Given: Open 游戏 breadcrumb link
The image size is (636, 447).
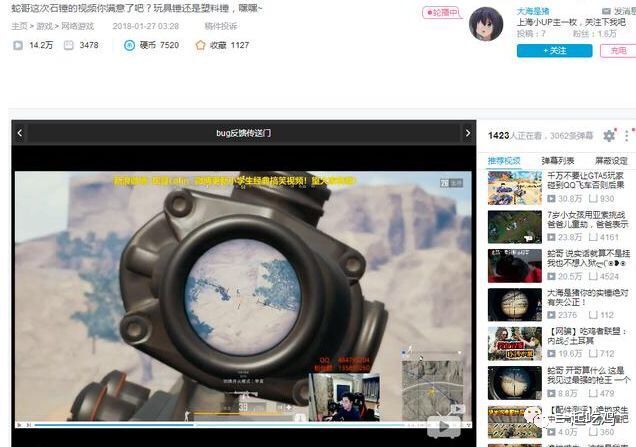Looking at the screenshot, I should pos(44,26).
